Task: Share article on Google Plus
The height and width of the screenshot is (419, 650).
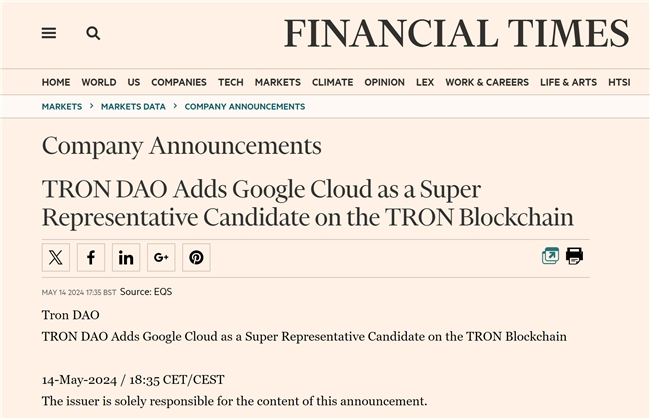Action: click(x=161, y=257)
